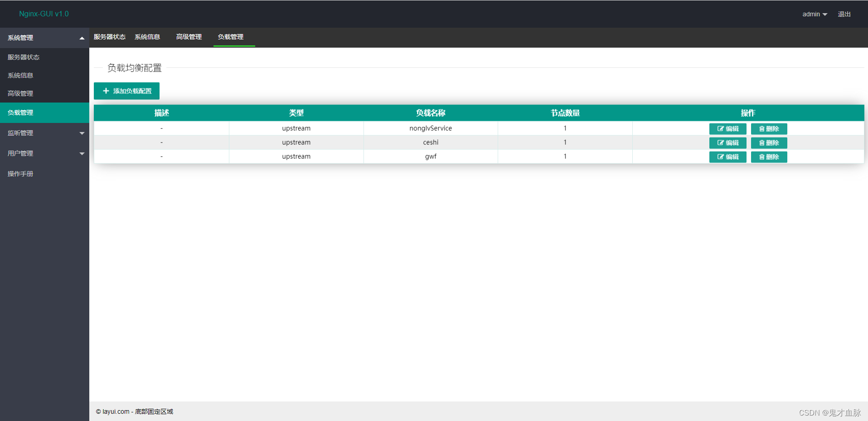The height and width of the screenshot is (421, 868).
Task: Click the 类型 column header
Action: (x=296, y=113)
